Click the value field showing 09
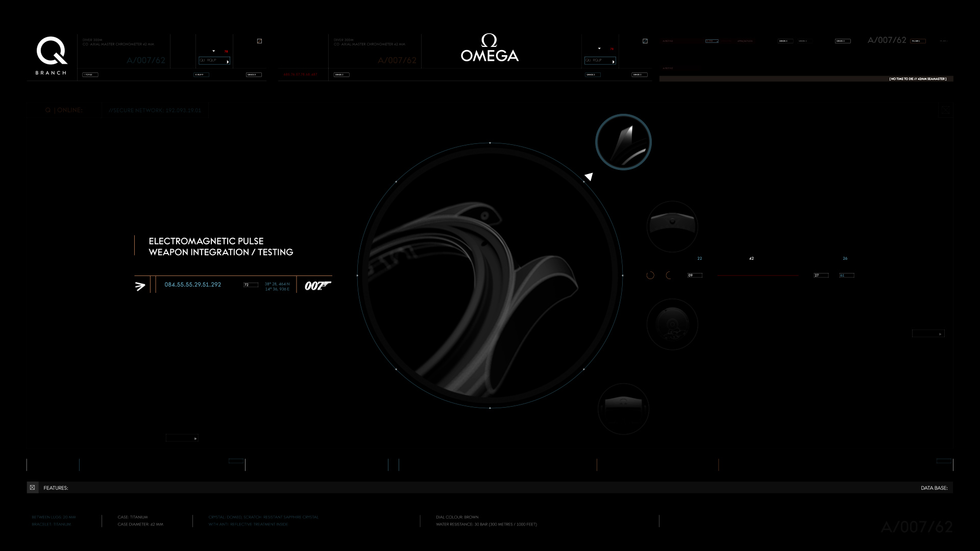 point(695,275)
